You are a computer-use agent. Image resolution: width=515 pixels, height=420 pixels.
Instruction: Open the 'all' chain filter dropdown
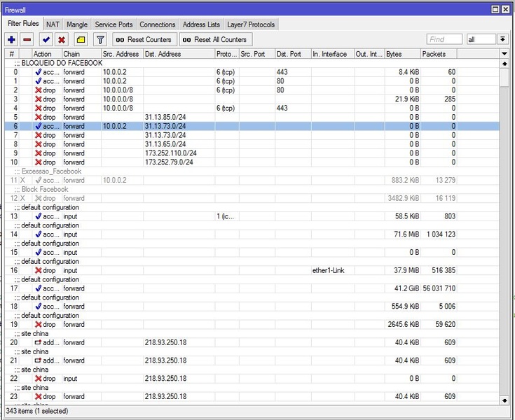click(x=502, y=39)
